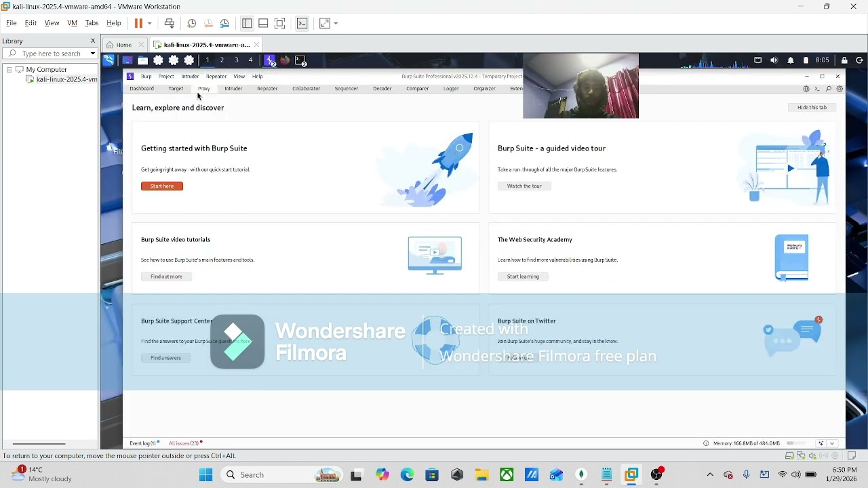Expand the stretch guest dropdown arrow

[336, 23]
